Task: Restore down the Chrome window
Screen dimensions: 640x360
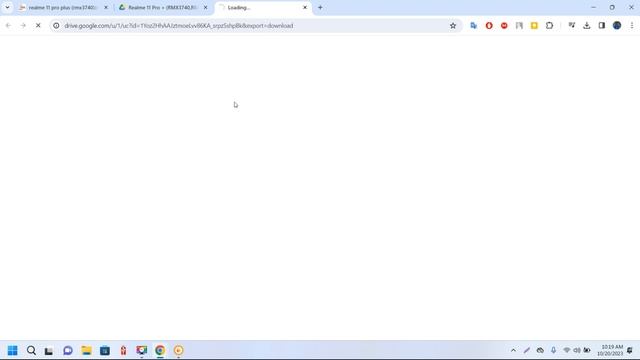Action: click(x=612, y=7)
